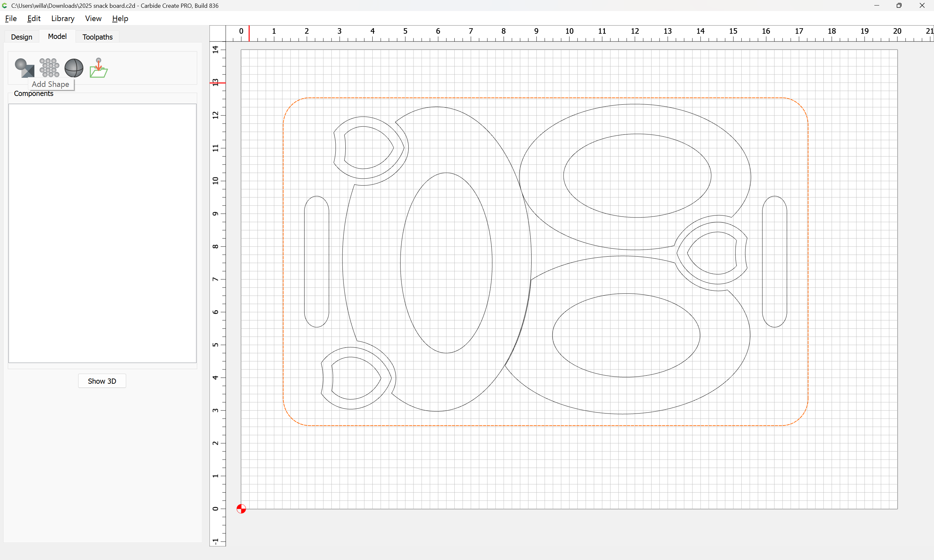Image resolution: width=934 pixels, height=560 pixels.
Task: Open the File menu
Action: pos(11,18)
